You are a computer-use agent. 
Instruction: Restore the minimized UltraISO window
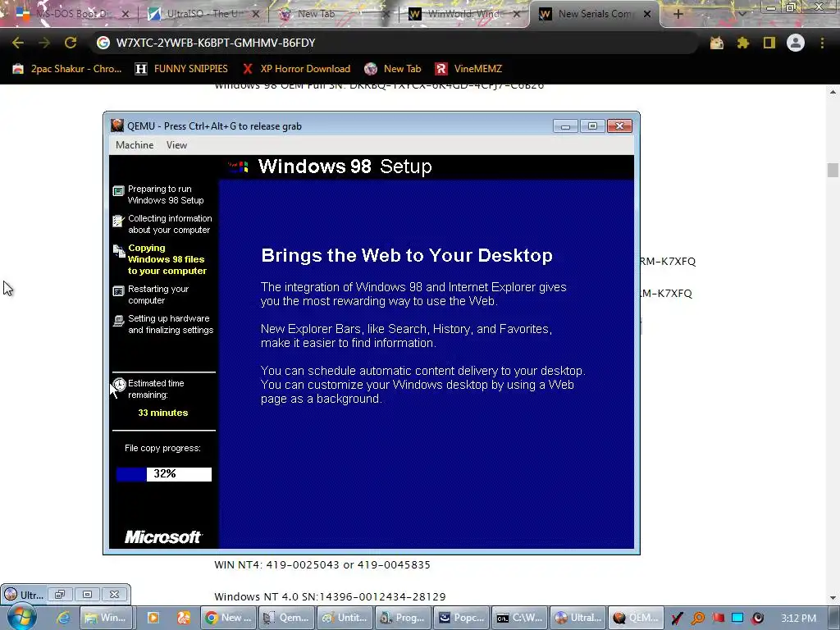[x=59, y=594]
